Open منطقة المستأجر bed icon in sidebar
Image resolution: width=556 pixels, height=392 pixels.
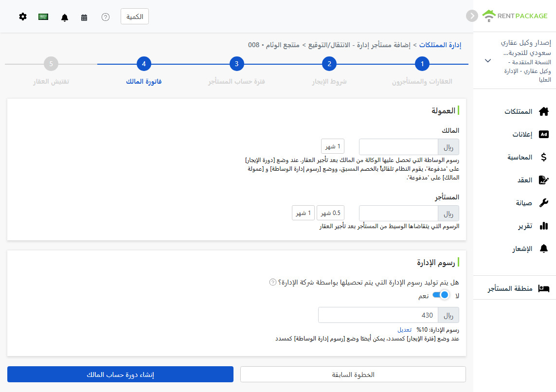[x=543, y=288]
